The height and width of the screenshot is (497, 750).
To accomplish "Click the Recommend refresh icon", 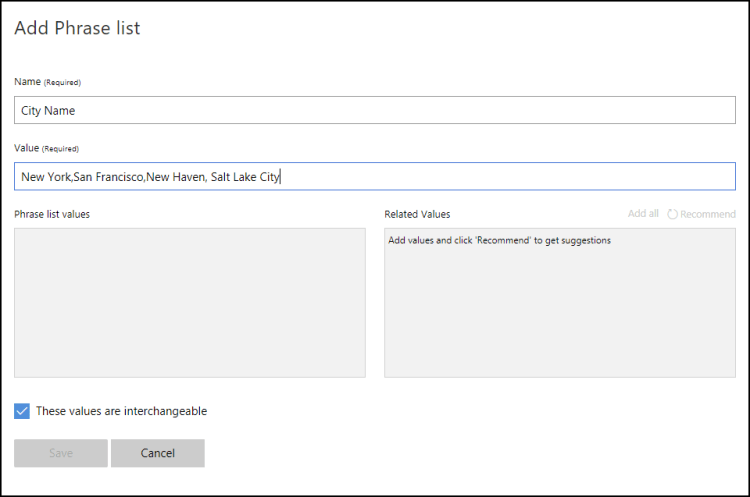I will point(672,214).
